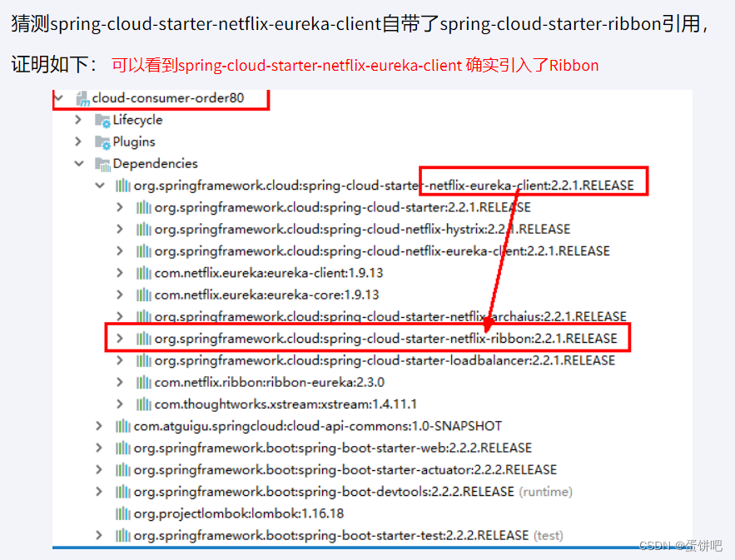Expand spring-boot-starter-test dependency
This screenshot has height=560, width=735.
pyautogui.click(x=99, y=535)
